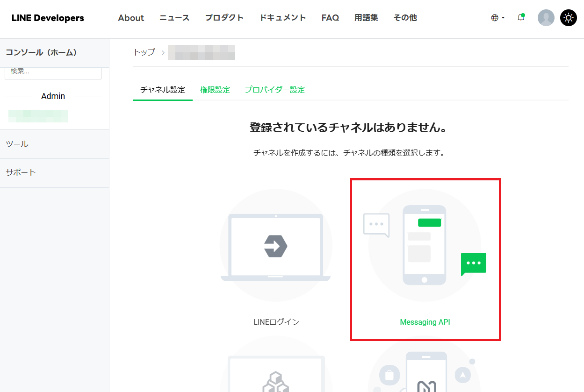Viewport: 584px width, 392px height.
Task: Open the プロダクト menu
Action: (224, 18)
